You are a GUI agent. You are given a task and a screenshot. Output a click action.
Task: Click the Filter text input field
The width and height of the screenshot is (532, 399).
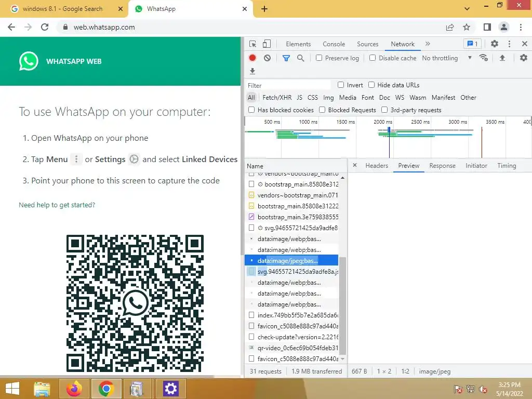point(288,85)
